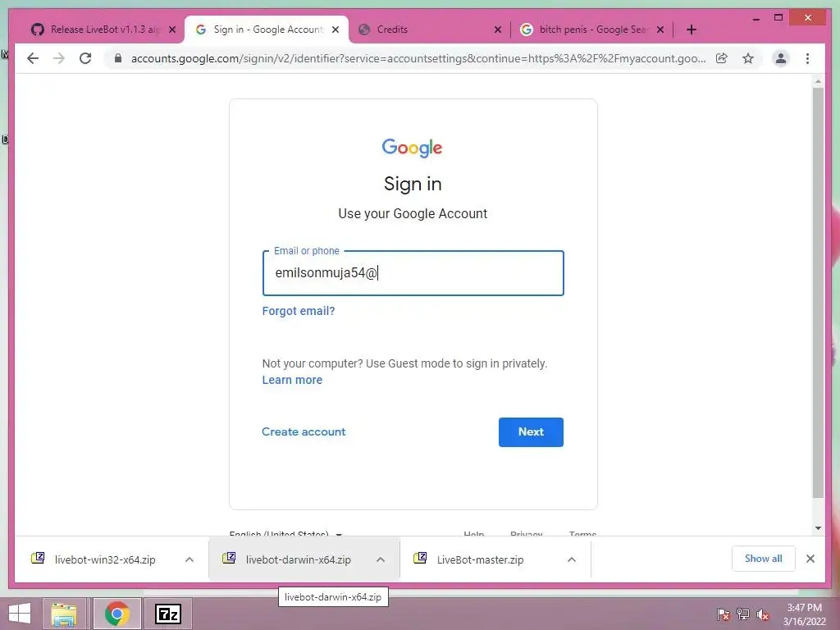Open the Windows Start menu
Image resolution: width=840 pixels, height=630 pixels.
pyautogui.click(x=20, y=614)
